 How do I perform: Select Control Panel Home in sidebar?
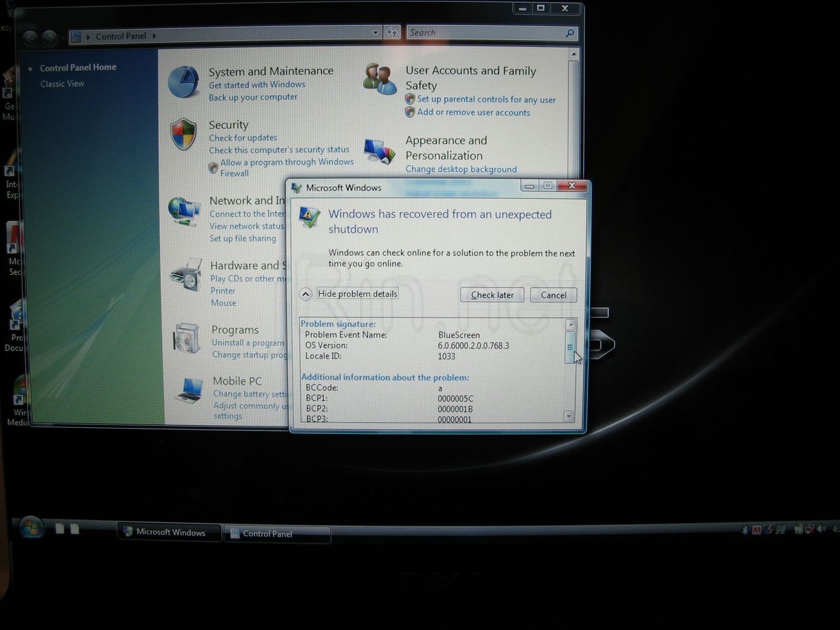coord(78,68)
